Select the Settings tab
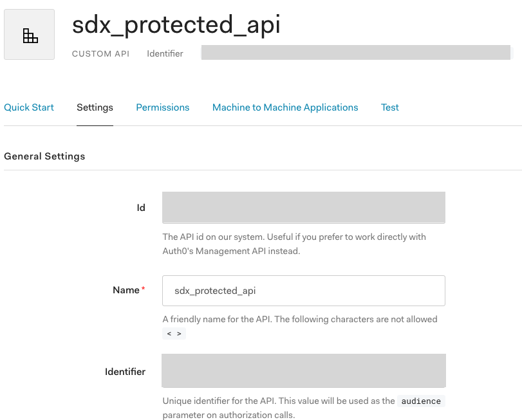The image size is (522, 420). (95, 107)
